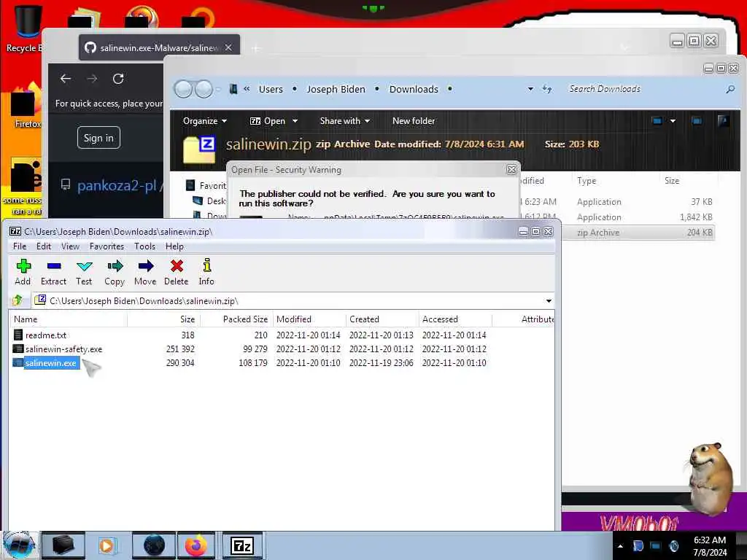The width and height of the screenshot is (747, 560).
Task: Open the Share with dropdown in Explorer
Action: click(x=345, y=121)
